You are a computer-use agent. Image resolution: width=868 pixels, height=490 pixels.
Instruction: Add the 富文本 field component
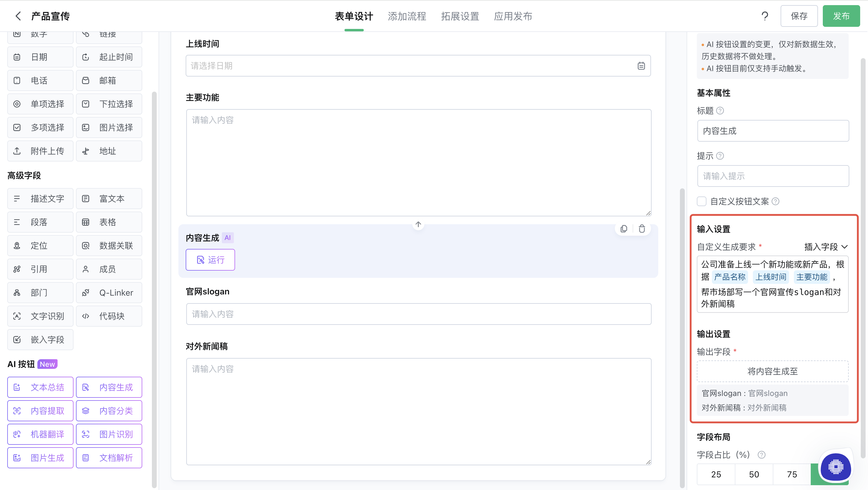coord(109,199)
